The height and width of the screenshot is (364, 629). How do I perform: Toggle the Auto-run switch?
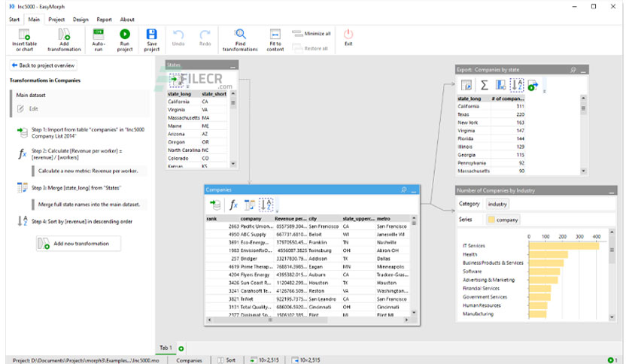tap(99, 34)
